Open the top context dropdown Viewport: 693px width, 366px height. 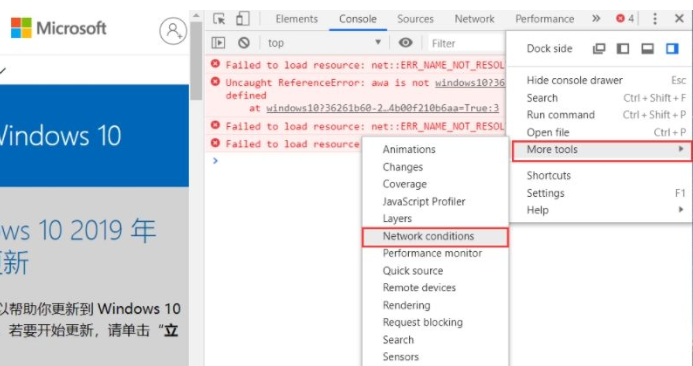(x=324, y=43)
